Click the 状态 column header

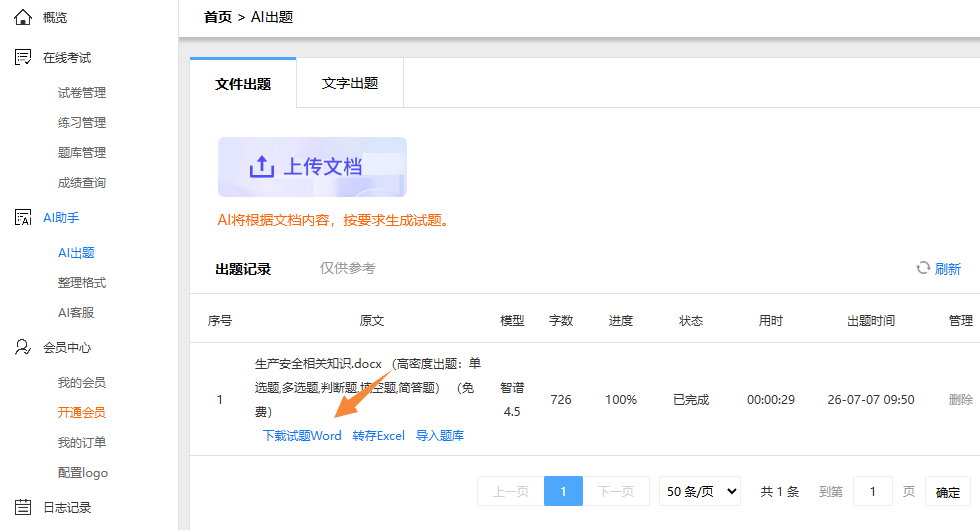691,321
